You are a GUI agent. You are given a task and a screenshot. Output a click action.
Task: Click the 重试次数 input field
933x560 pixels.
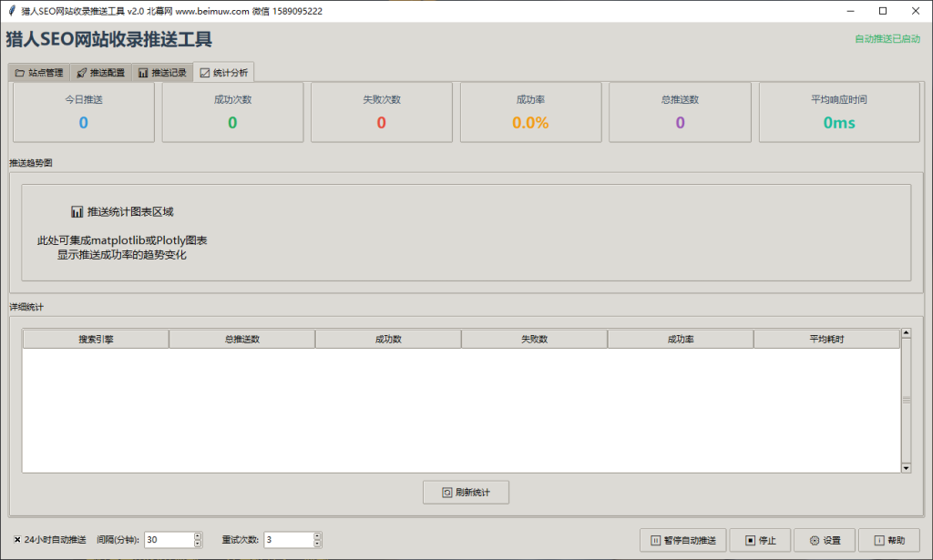point(288,540)
